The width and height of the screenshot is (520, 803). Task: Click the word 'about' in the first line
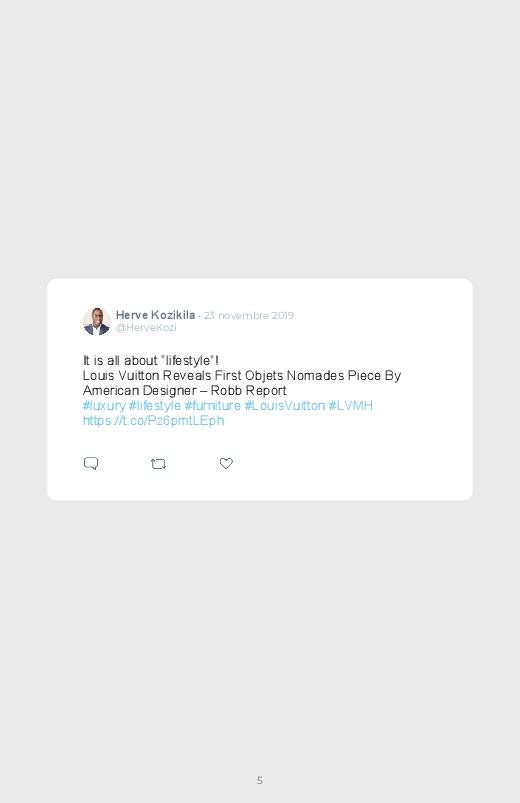point(141,361)
